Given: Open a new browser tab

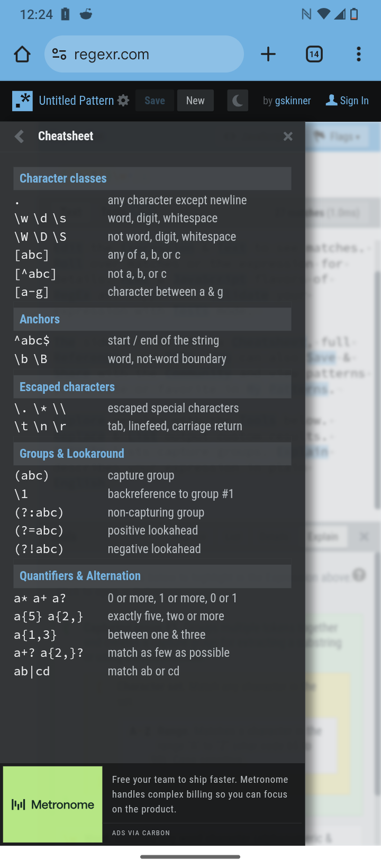Looking at the screenshot, I should coord(268,54).
